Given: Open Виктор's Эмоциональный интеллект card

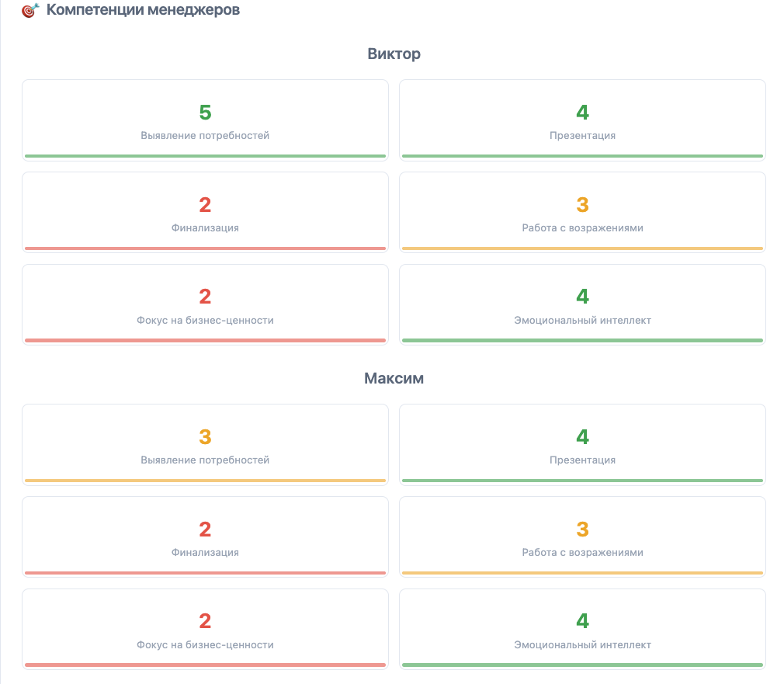Looking at the screenshot, I should [582, 304].
